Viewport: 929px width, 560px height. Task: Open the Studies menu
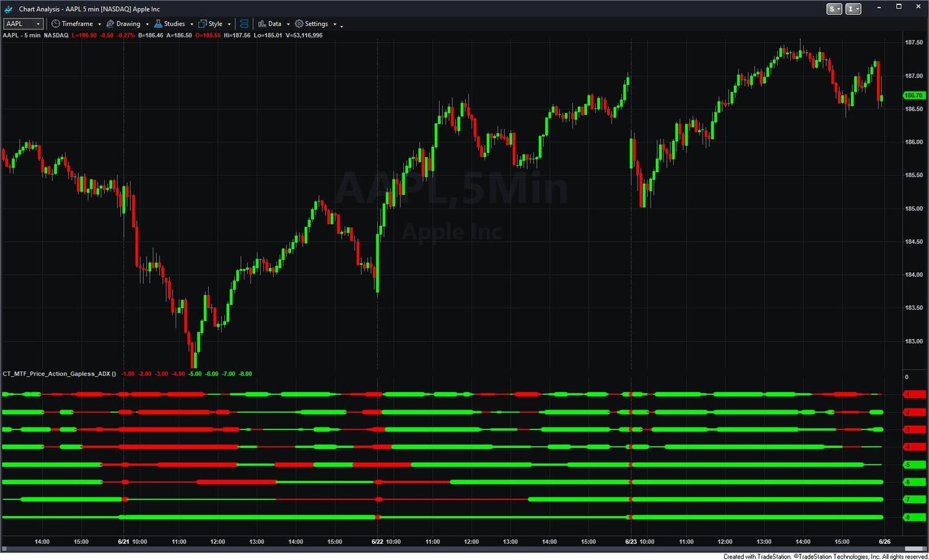tap(170, 24)
